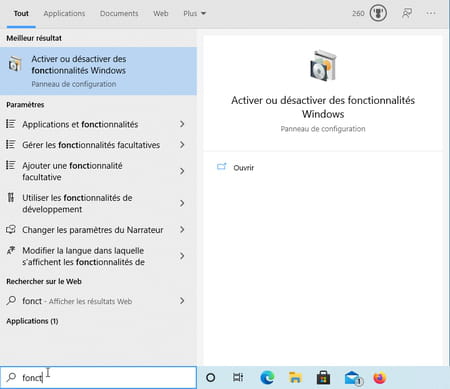The width and height of the screenshot is (450, 389).
Task: Expand Ajouter une fonctionnalité facultative chevron
Action: (182, 171)
